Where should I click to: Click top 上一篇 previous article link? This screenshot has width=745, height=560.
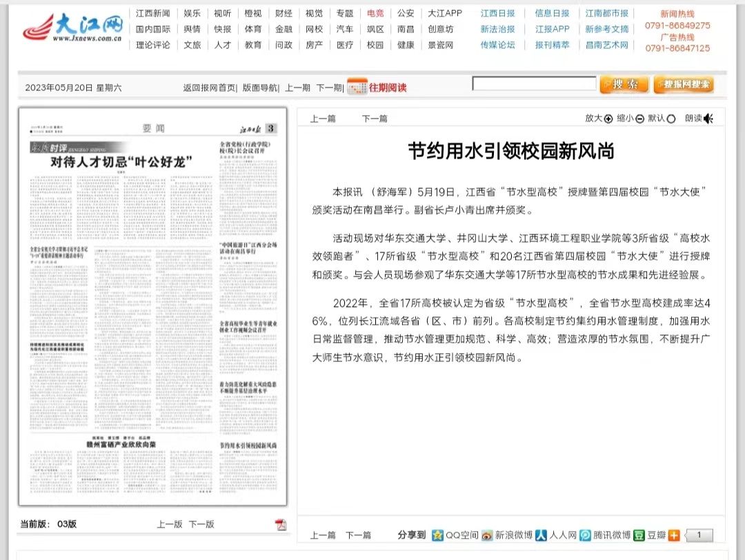point(323,119)
